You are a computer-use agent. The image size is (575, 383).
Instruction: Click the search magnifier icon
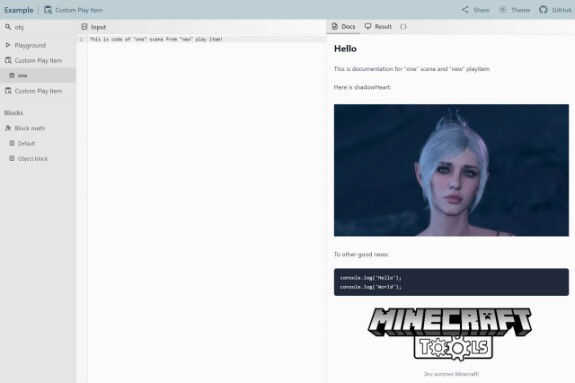8,27
